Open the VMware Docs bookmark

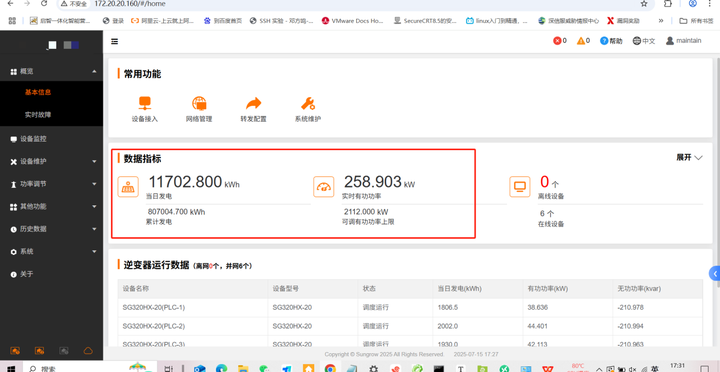point(353,21)
